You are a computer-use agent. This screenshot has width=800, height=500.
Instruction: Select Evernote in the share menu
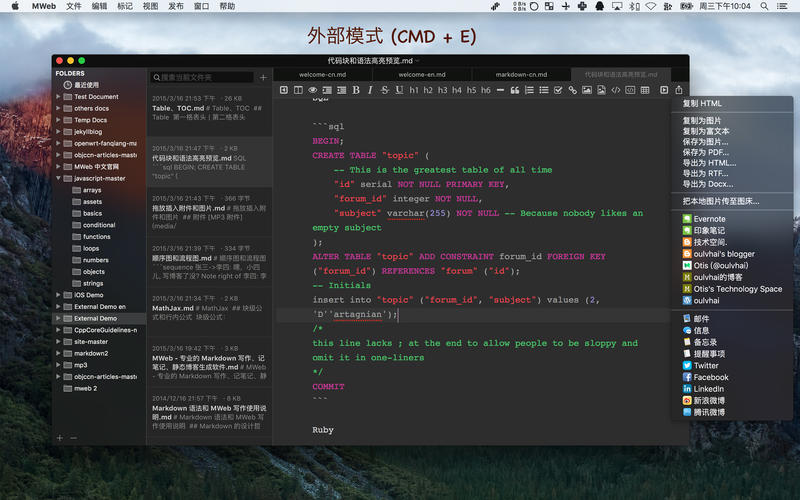pyautogui.click(x=704, y=219)
